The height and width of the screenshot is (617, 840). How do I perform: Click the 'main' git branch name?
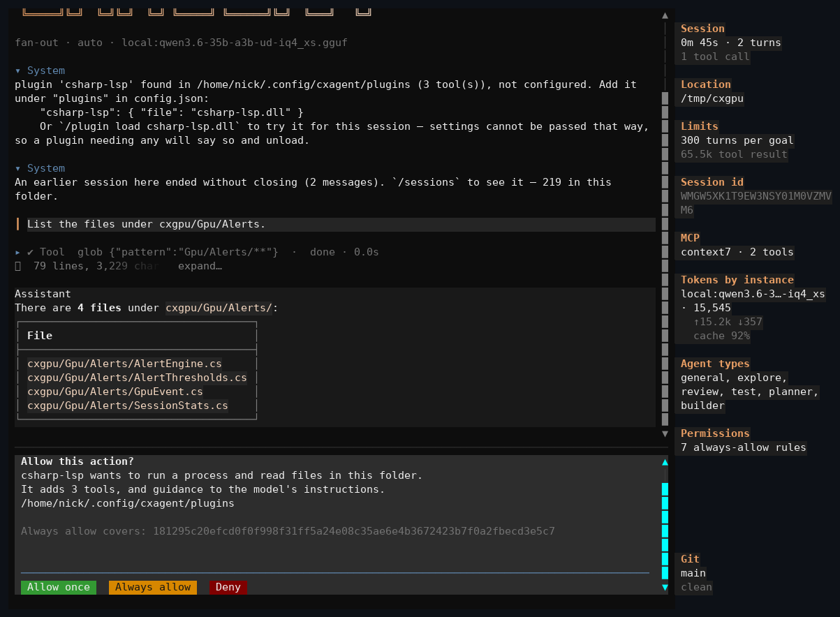pyautogui.click(x=693, y=573)
